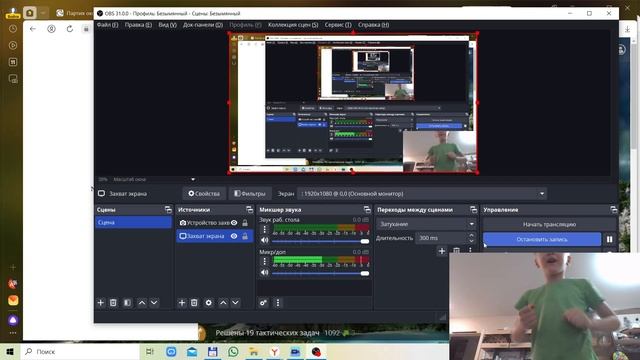This screenshot has height=360, width=640.
Task: Open the Коллекция сцен menu
Action: [293, 25]
